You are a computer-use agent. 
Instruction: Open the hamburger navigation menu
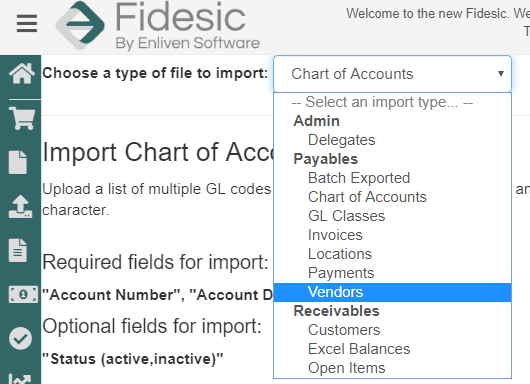27,24
